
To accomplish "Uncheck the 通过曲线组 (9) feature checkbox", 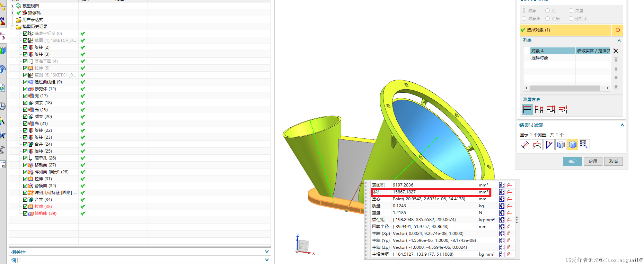I will (x=25, y=82).
